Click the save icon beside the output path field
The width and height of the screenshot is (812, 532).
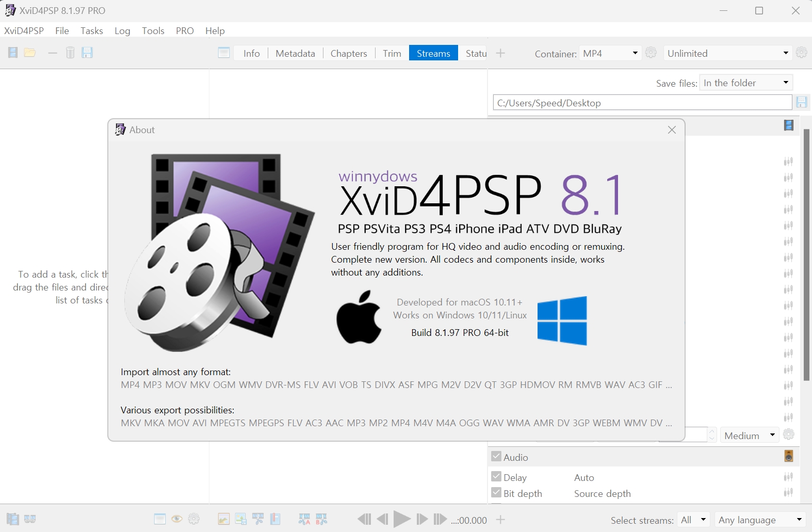[x=801, y=102]
